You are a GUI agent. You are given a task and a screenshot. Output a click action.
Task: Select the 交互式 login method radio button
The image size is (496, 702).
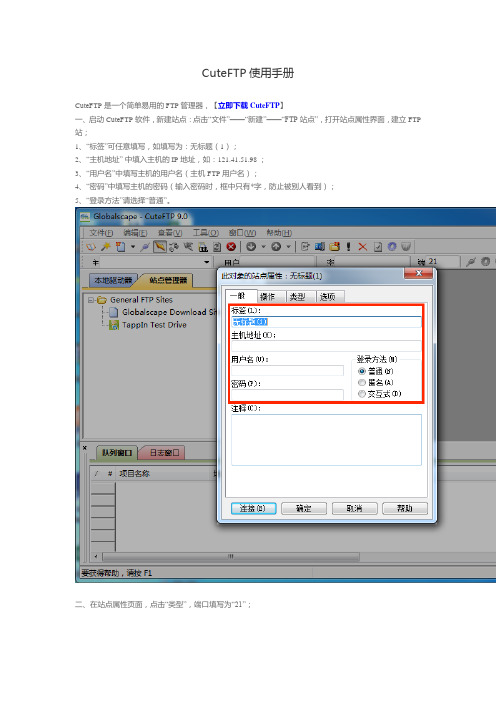click(362, 394)
